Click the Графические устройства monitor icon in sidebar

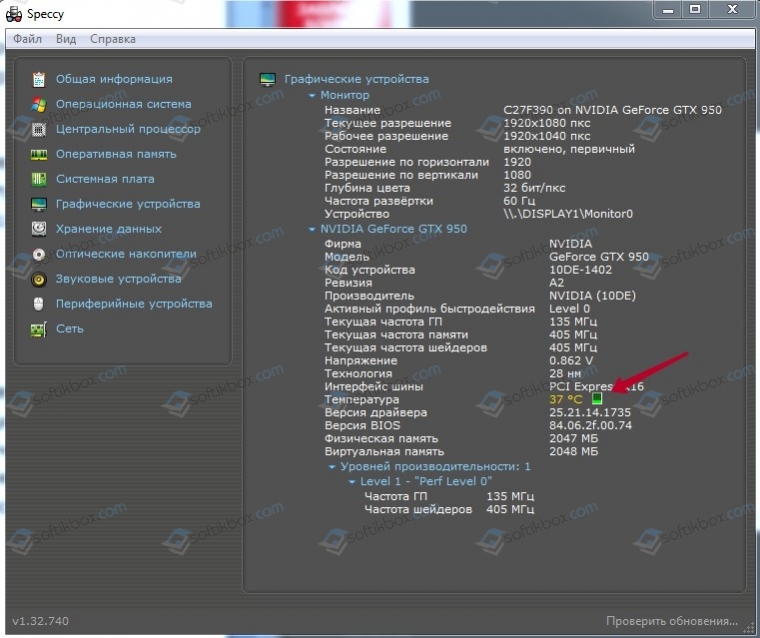39,204
